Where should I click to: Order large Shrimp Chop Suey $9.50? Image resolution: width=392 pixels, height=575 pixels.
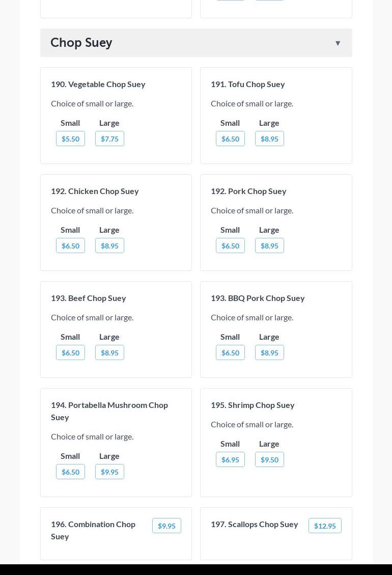(x=269, y=459)
